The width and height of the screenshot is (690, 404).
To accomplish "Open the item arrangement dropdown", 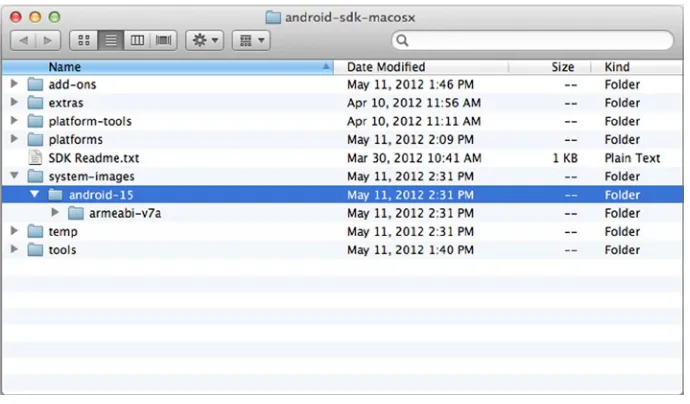I will click(251, 40).
